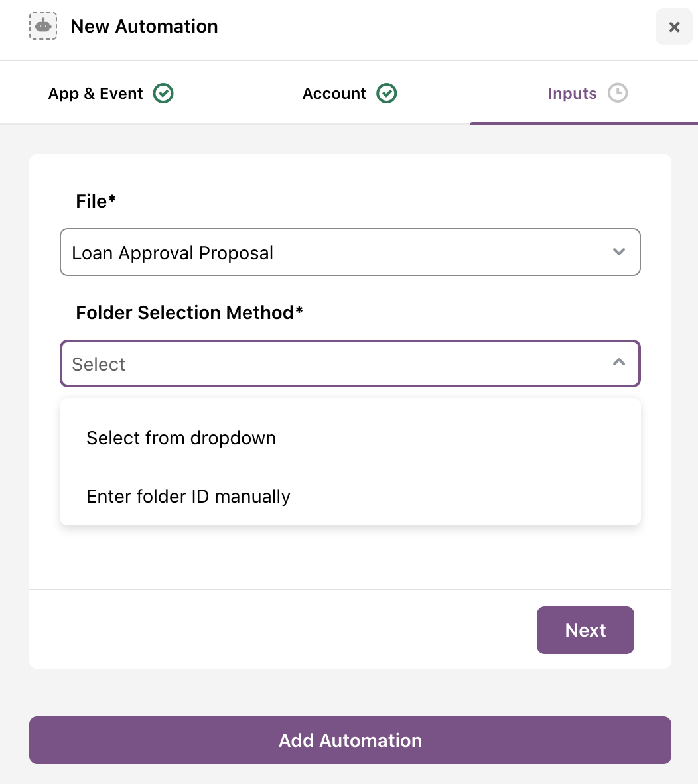Click the Next button
This screenshot has width=698, height=784.
585,630
